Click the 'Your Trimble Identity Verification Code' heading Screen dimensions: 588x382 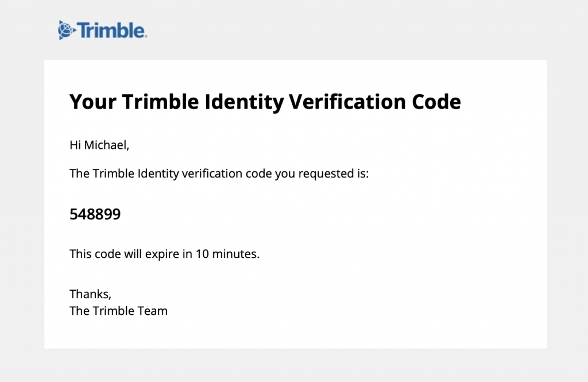[x=265, y=102]
